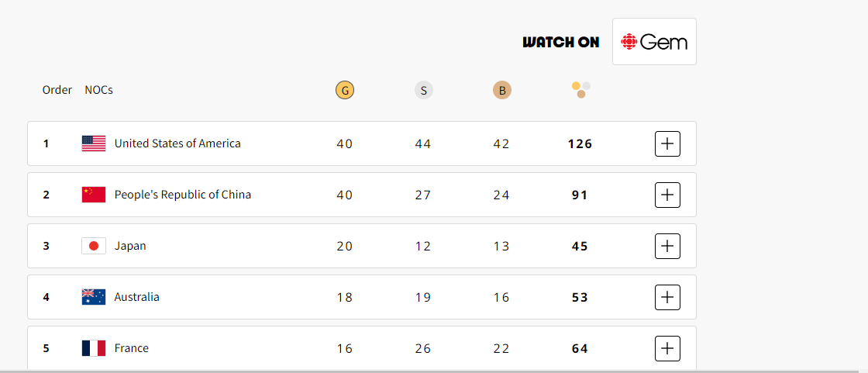Click the total medals column icon
Viewport: 868px width, 373px height.
click(581, 90)
